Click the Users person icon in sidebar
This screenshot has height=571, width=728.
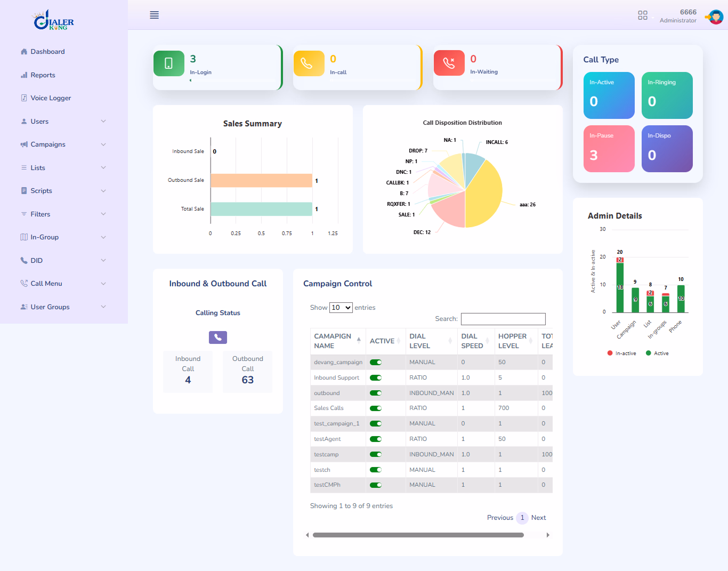click(24, 122)
